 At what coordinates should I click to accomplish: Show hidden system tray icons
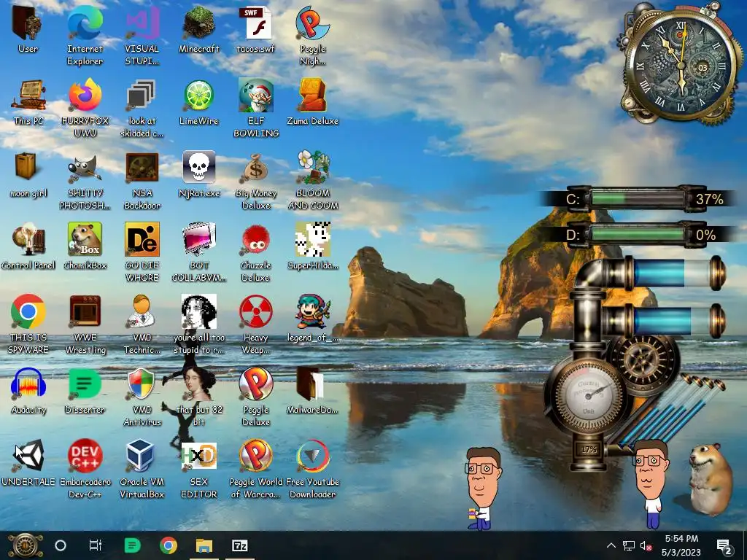point(611,545)
